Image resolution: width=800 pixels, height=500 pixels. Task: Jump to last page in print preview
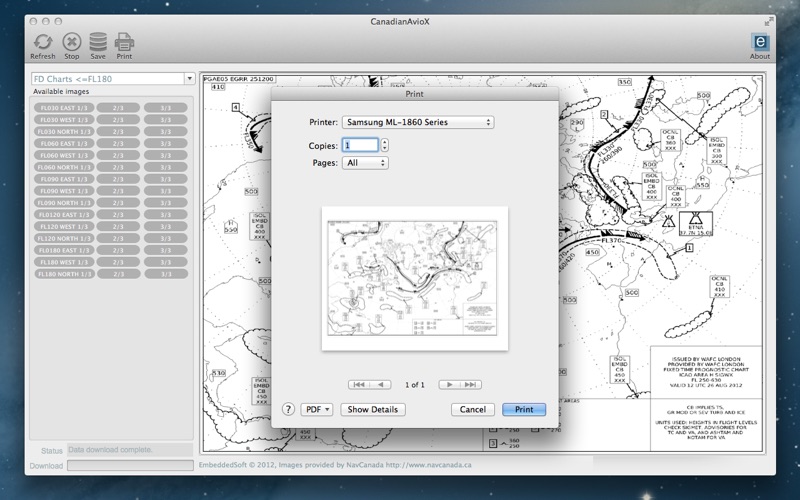[x=471, y=385]
